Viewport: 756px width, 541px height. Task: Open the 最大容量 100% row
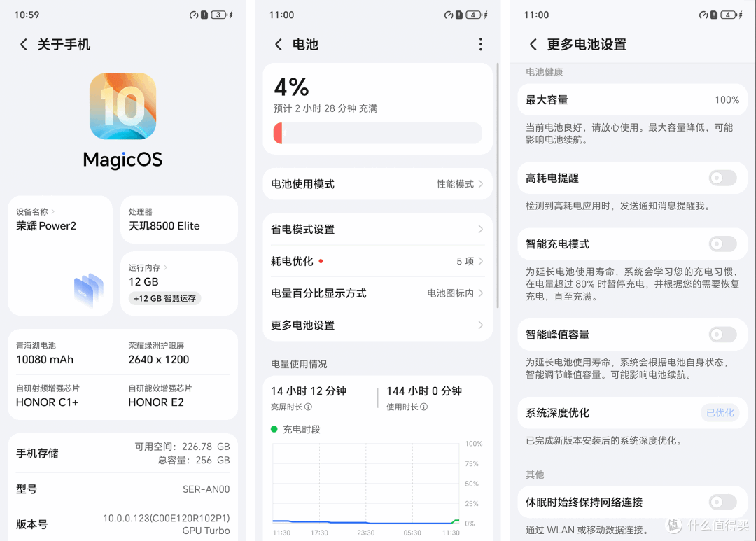pos(632,100)
